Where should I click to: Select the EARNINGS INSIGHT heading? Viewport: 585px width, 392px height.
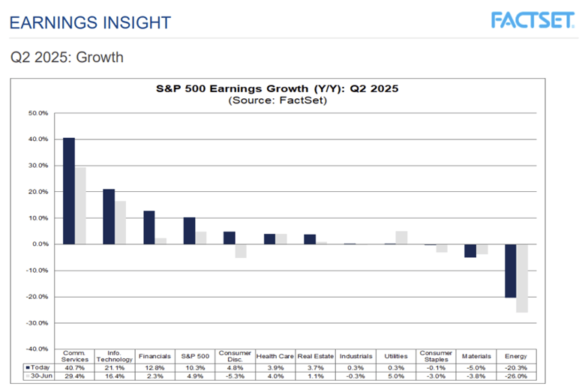click(90, 22)
